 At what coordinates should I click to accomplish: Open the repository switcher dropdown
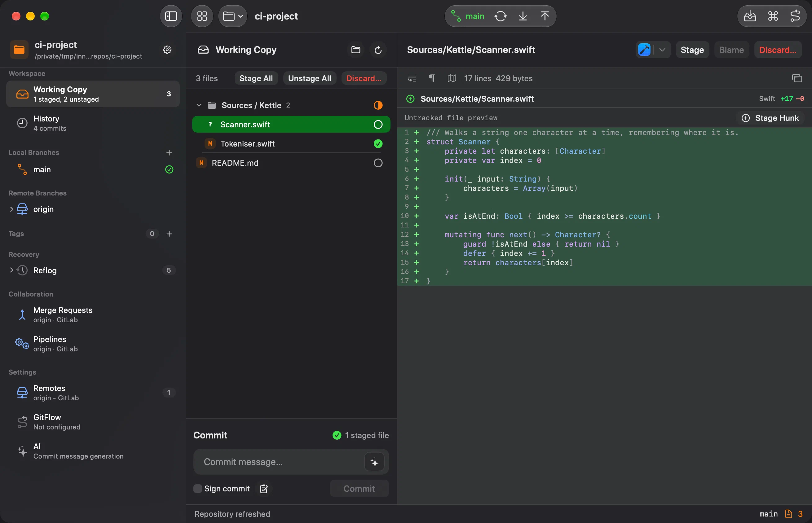(x=233, y=16)
